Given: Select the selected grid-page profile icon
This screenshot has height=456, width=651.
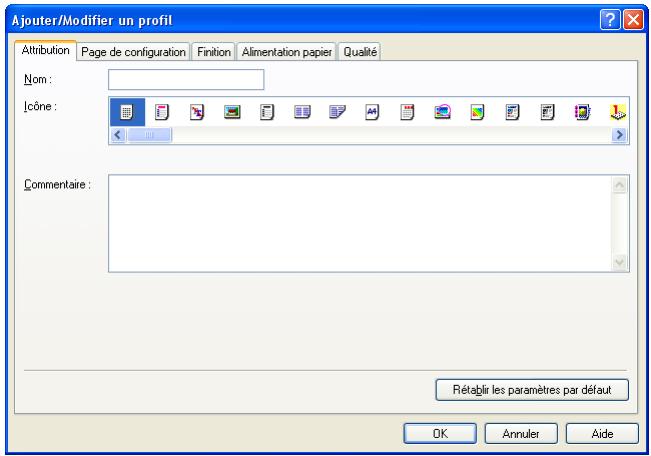Looking at the screenshot, I should pyautogui.click(x=127, y=112).
